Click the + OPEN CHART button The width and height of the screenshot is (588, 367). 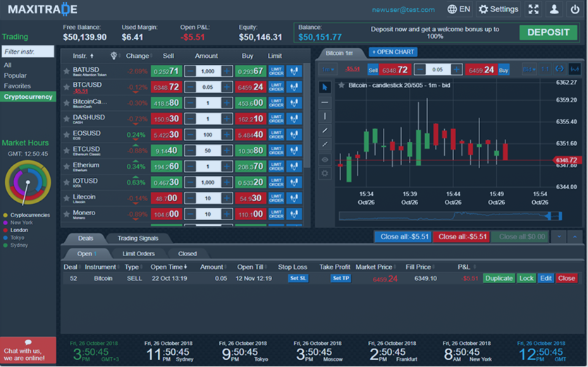coord(393,52)
